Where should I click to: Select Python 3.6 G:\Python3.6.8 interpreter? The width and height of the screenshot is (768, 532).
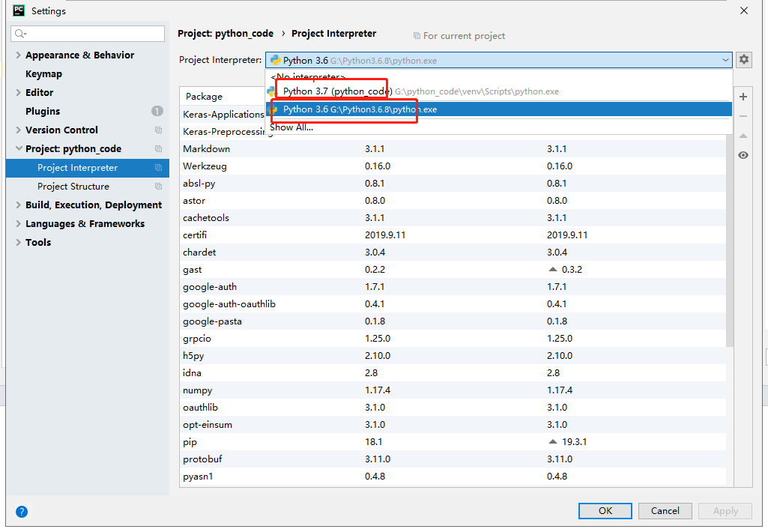click(499, 109)
